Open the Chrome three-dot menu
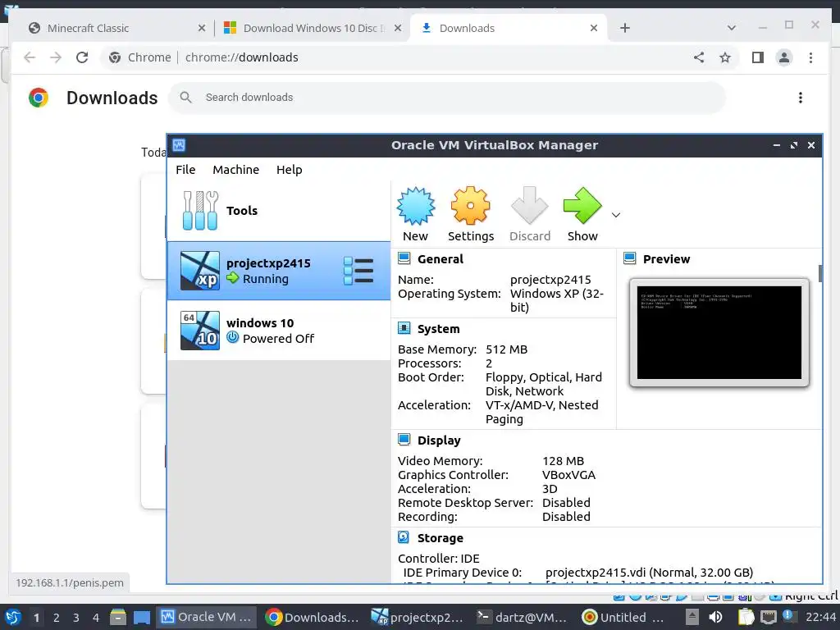Screen dimensions: 840x630 810,57
